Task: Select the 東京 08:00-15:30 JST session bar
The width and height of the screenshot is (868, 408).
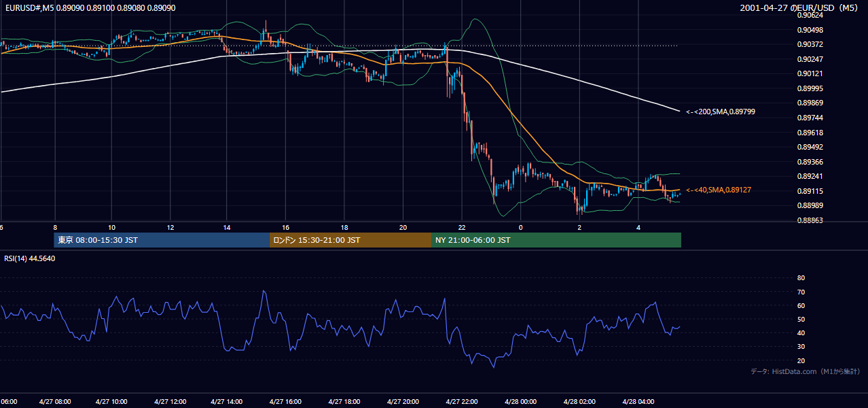Action: 162,240
